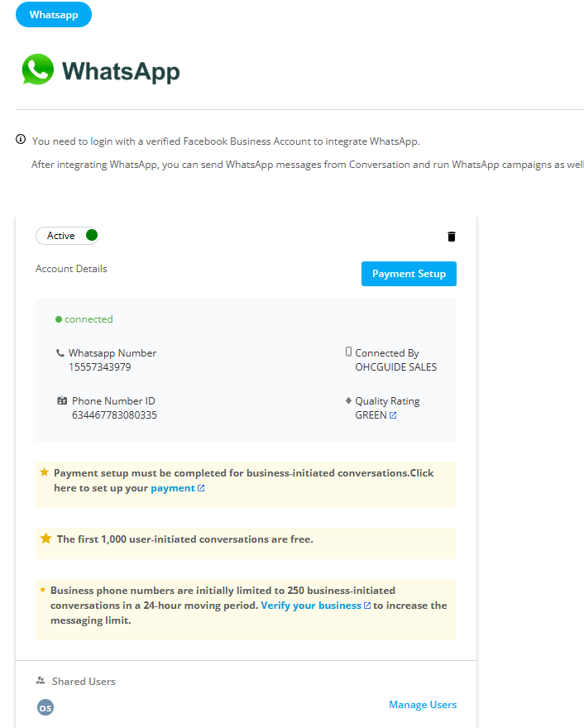Click the Shared Users people icon

pos(41,681)
